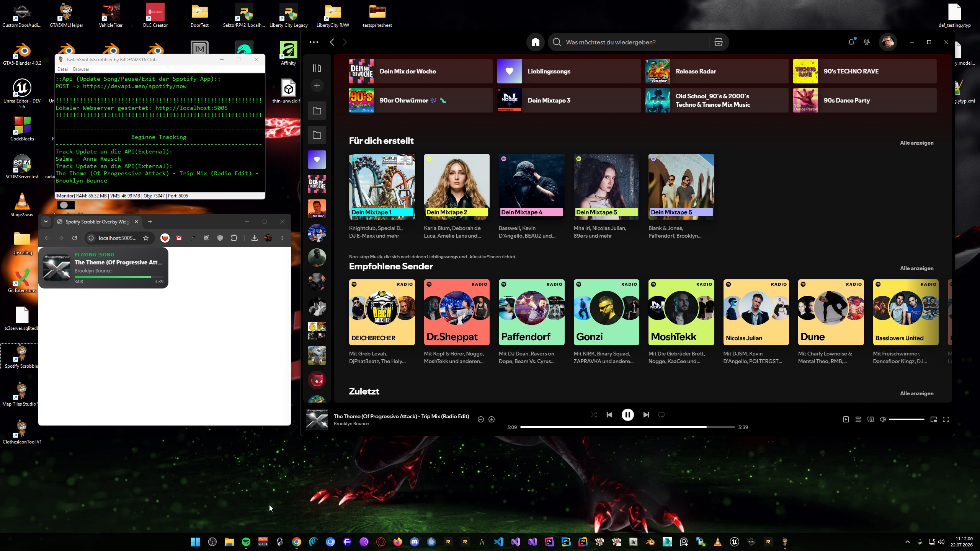Open Spotify miniplayer
This screenshot has width=980, height=551.
934,420
